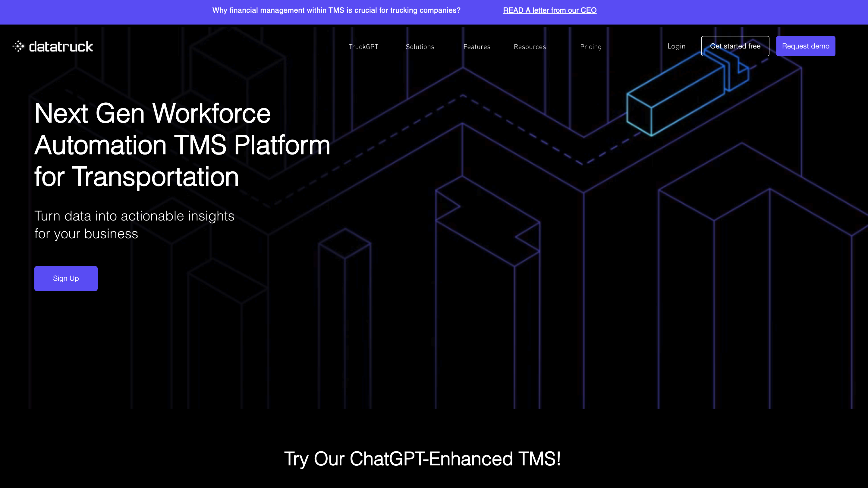
Task: Click the datatruck wordmark in header
Action: 61,46
